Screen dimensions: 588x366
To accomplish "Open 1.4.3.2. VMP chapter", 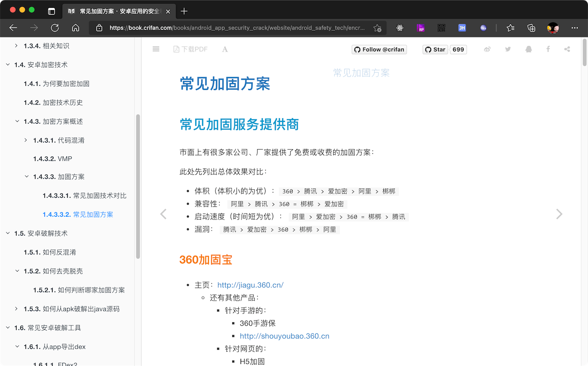I will [52, 159].
